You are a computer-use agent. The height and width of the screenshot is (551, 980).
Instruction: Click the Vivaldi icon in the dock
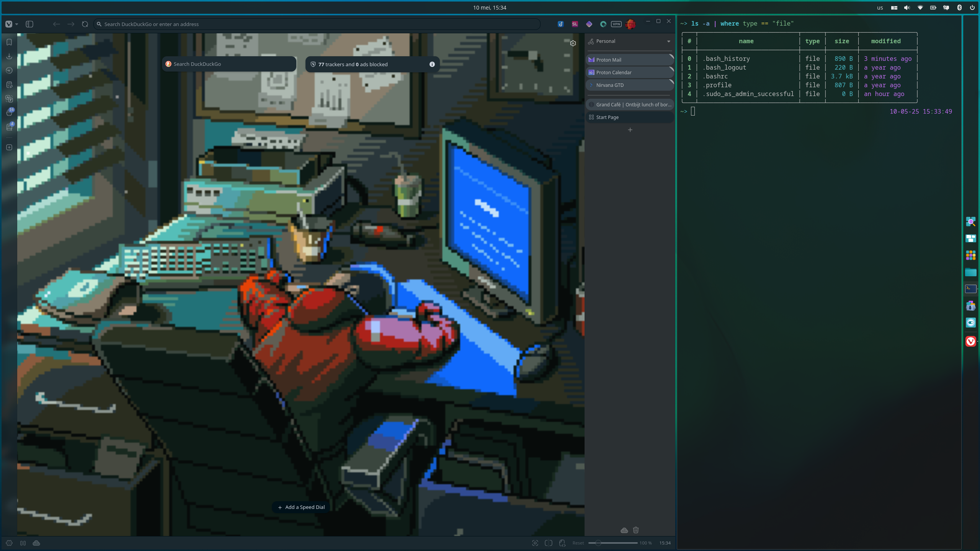click(970, 341)
